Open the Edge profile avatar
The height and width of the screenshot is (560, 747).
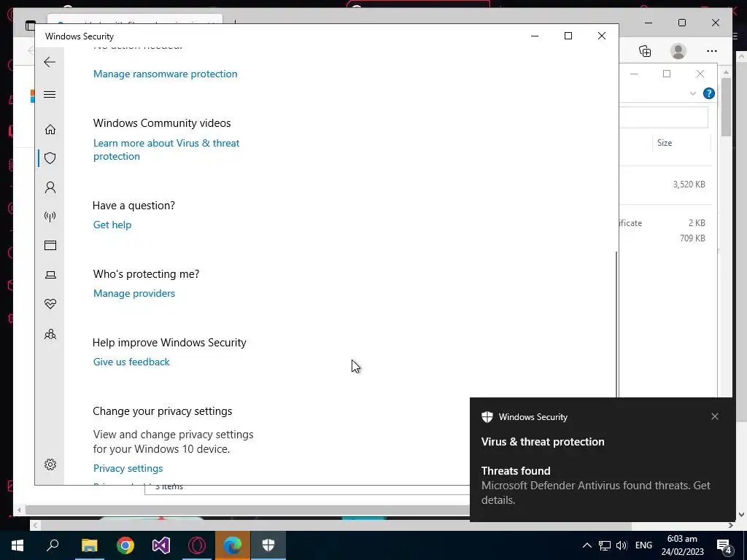coord(678,51)
